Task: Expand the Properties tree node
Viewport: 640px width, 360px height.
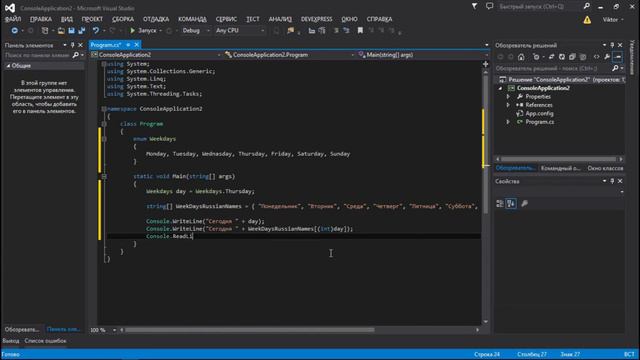Action: pyautogui.click(x=508, y=97)
